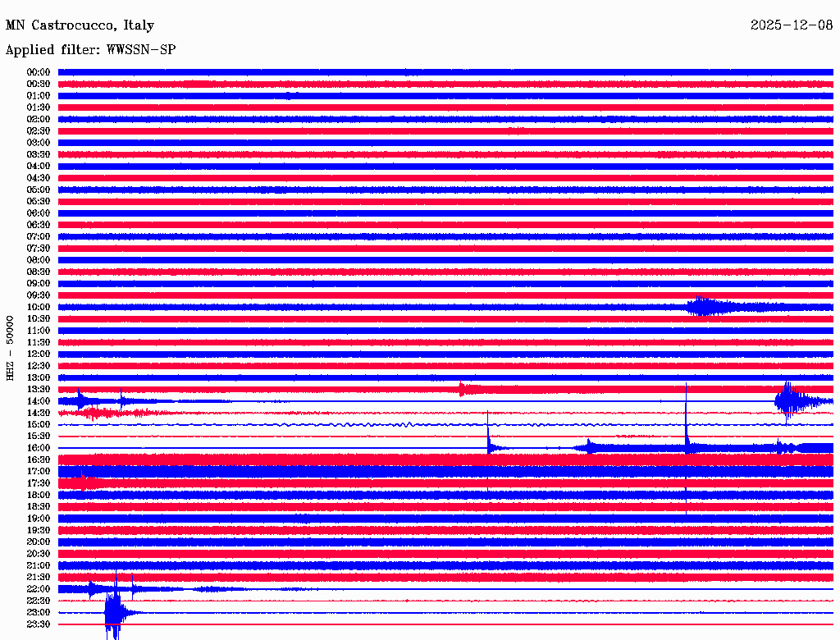The height and width of the screenshot is (640, 840).
Task: Select the 14:00 time label
Action: [x=39, y=401]
